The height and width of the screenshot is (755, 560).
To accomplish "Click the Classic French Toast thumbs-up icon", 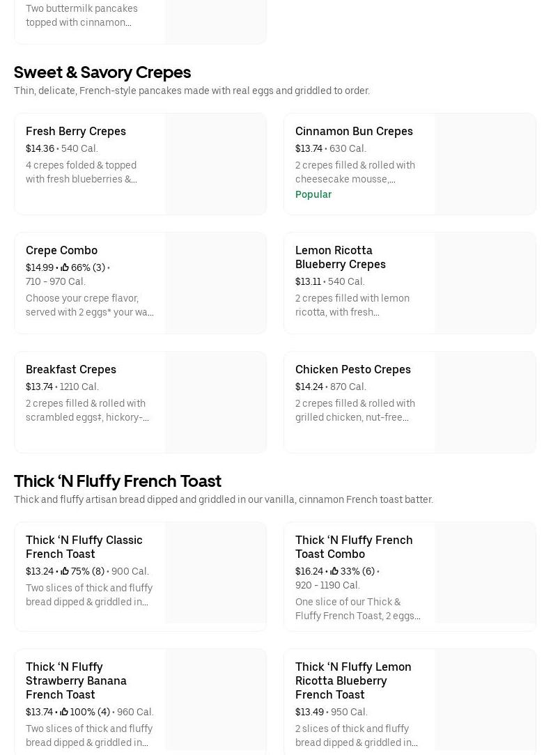I will (x=65, y=571).
